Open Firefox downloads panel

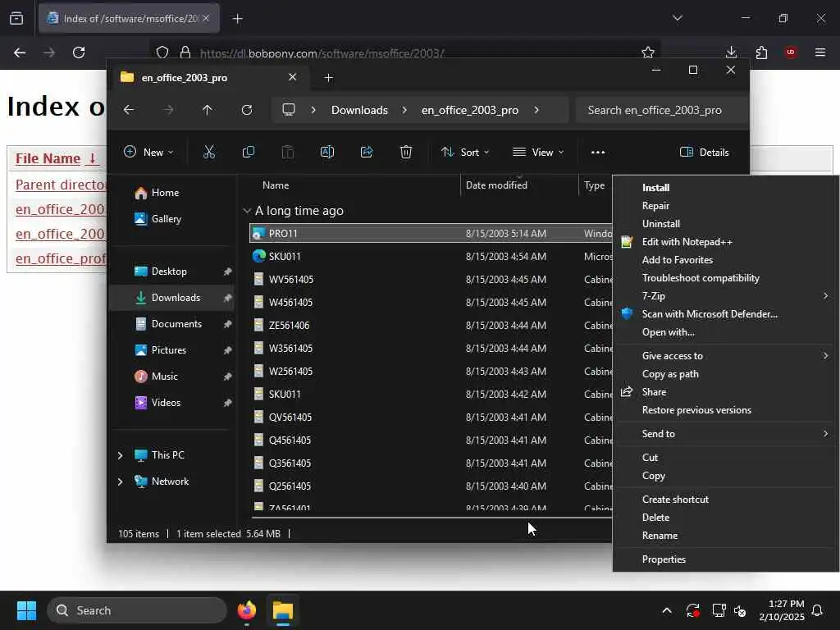(731, 52)
